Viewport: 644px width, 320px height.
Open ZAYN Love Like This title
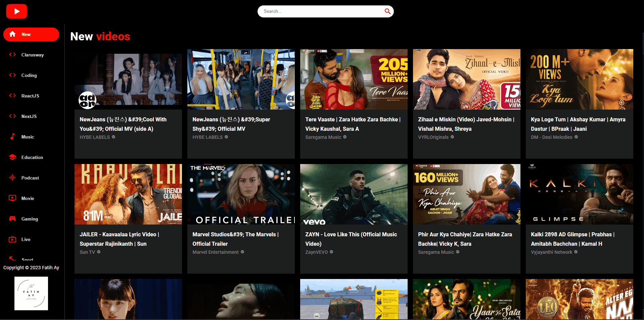tap(351, 239)
